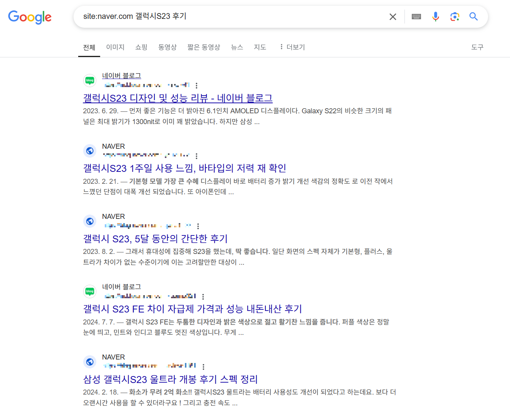Click the snippet dated 2024. 7. 7.
Image resolution: width=510 pixels, height=420 pixels.
click(x=236, y=327)
